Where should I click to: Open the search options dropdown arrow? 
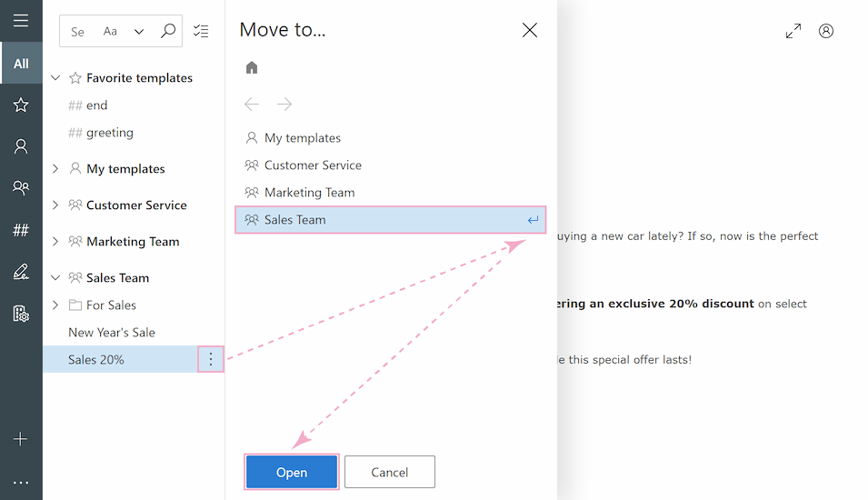click(139, 32)
